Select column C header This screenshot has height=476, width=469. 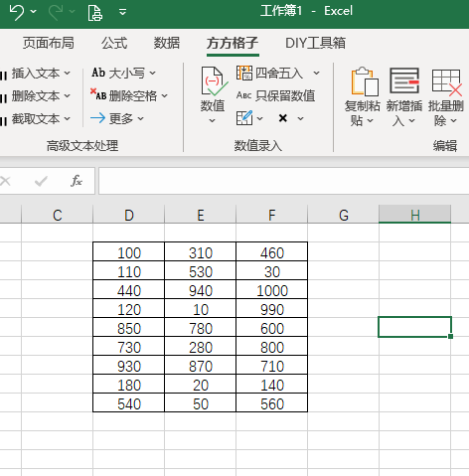(x=58, y=215)
